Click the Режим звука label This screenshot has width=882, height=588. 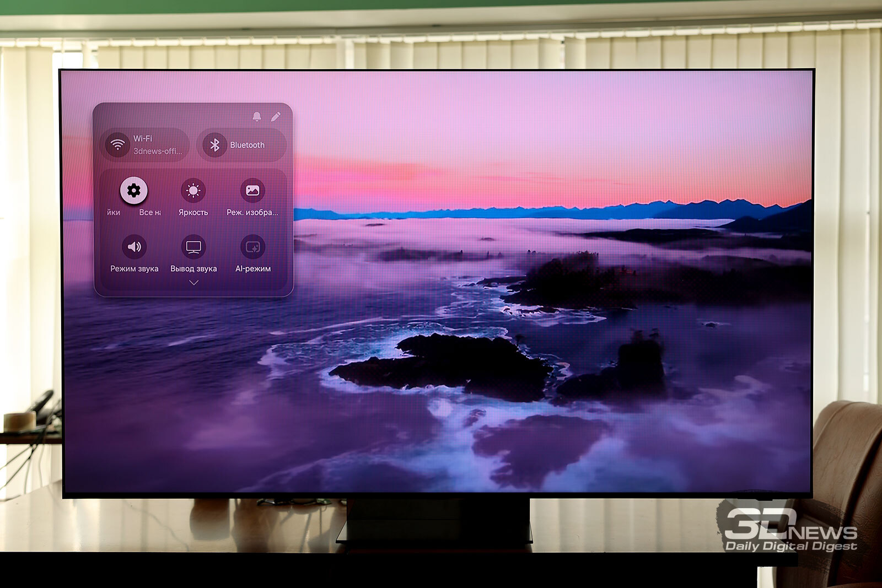134,269
